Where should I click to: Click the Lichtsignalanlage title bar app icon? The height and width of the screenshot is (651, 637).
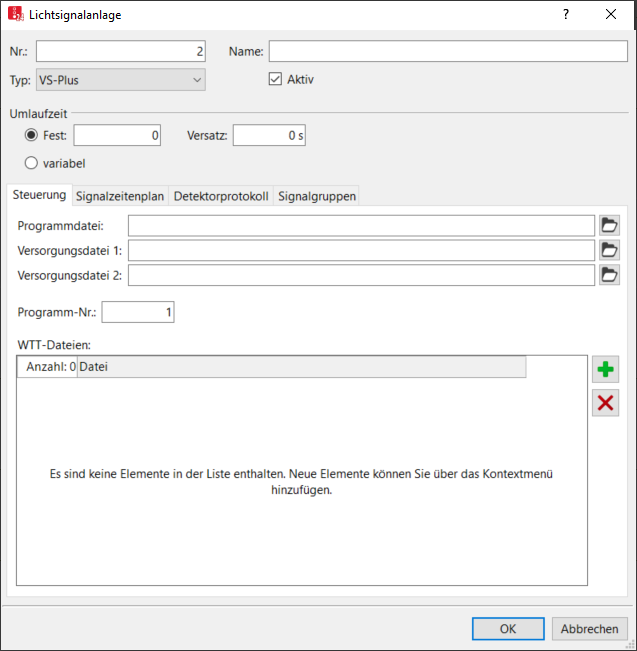16,15
